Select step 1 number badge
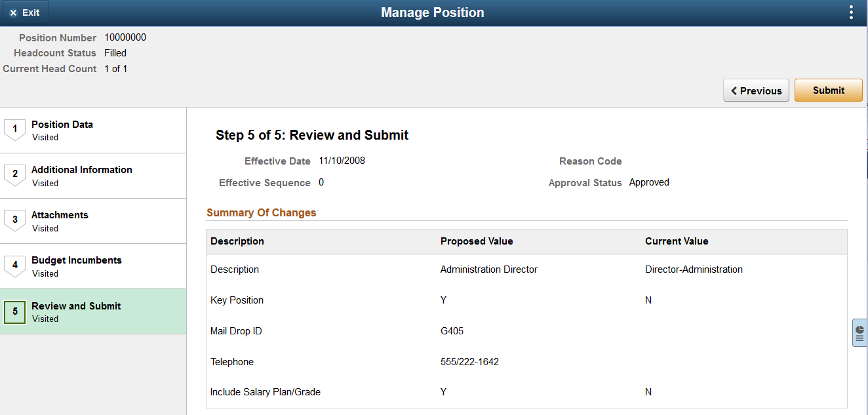Viewport: 868px width, 415px height. (x=14, y=130)
